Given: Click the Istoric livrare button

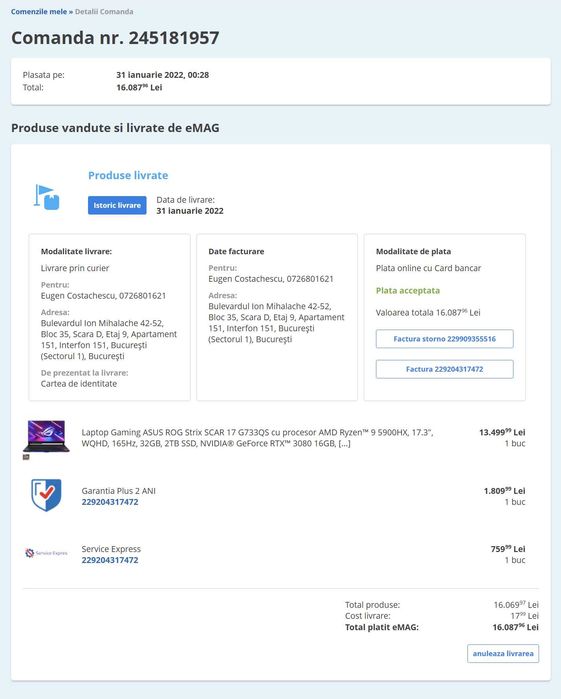Looking at the screenshot, I should tap(117, 205).
